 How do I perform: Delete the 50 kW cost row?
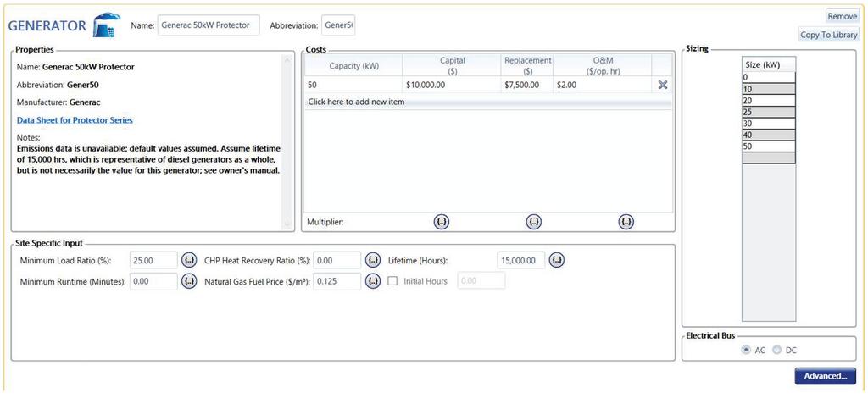[x=663, y=85]
